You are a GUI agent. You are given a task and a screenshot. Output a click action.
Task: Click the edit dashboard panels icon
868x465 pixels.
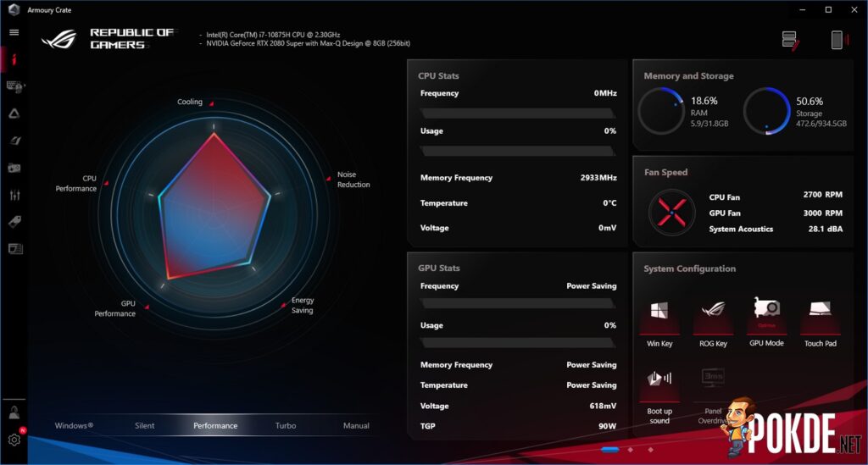pos(790,40)
